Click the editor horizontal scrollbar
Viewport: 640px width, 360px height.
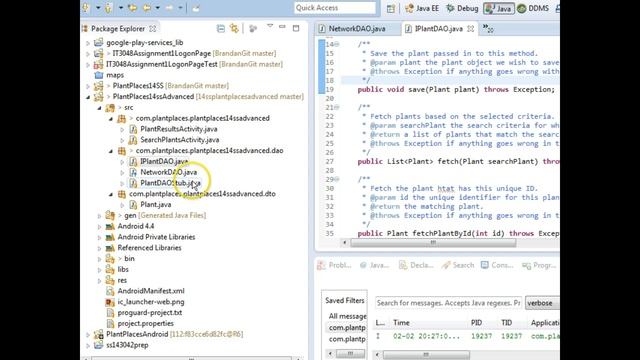(433, 243)
